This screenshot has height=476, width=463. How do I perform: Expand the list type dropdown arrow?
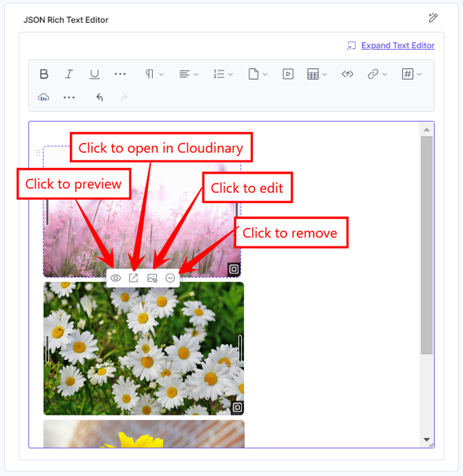click(x=231, y=74)
